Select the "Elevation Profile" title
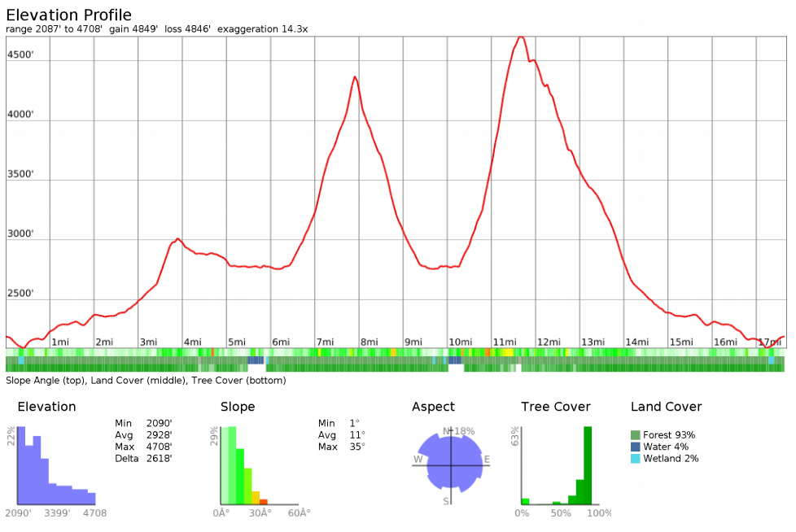Screen dimensions: 796x532 (68, 15)
